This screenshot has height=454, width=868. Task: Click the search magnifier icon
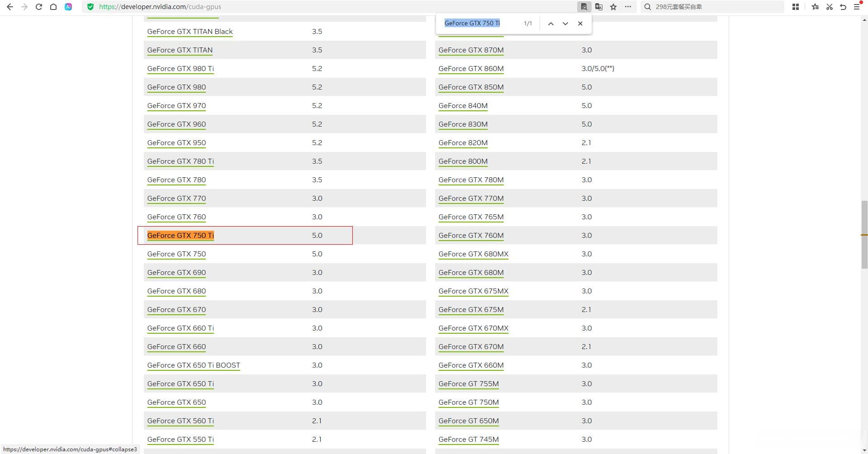click(648, 7)
